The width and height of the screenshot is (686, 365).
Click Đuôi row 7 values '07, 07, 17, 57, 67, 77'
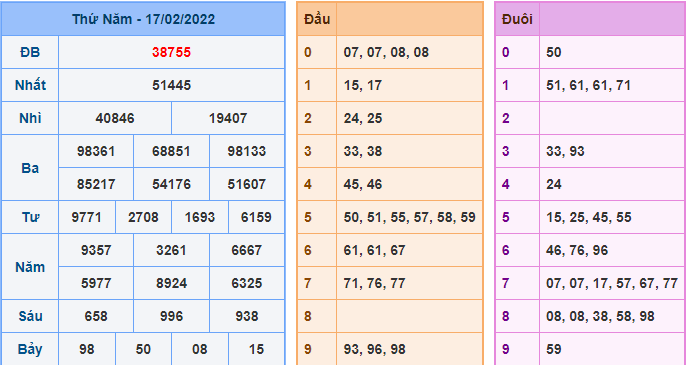click(612, 283)
